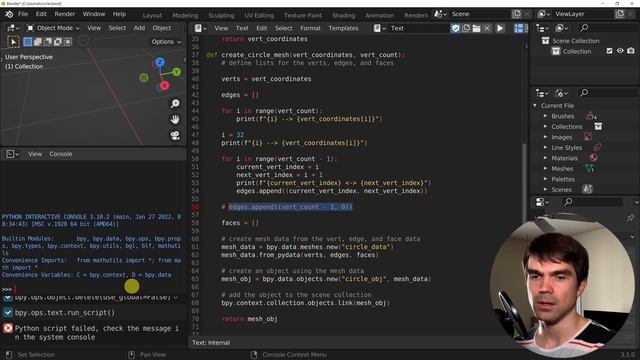
Task: Open text editor Templates menu
Action: (x=343, y=28)
